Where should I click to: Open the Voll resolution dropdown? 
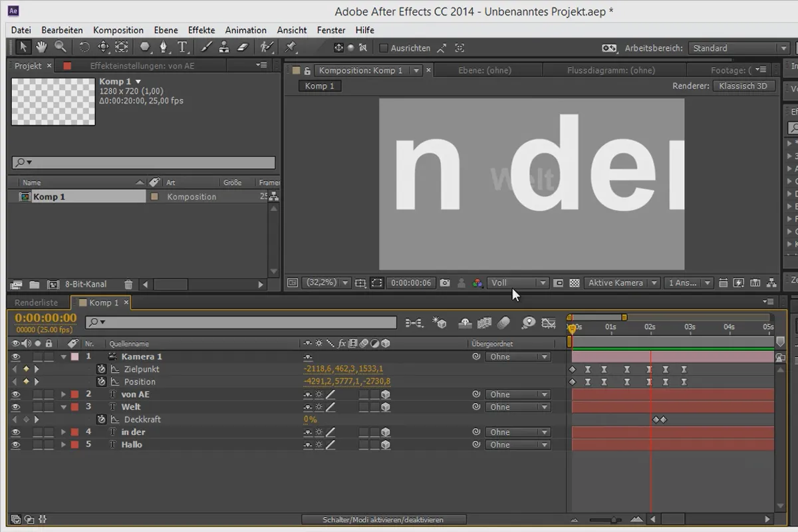click(x=518, y=283)
